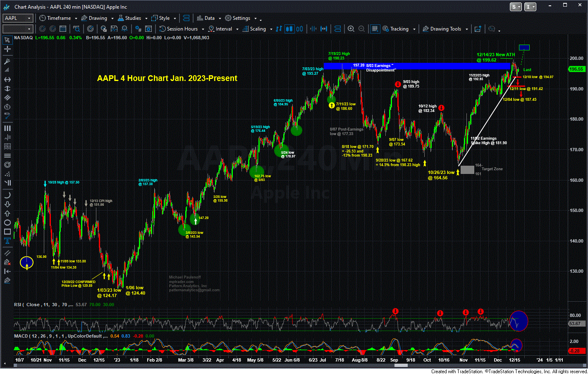Select the vertical line drawing tool
Screen dimensions: 588x374
(x=7, y=88)
